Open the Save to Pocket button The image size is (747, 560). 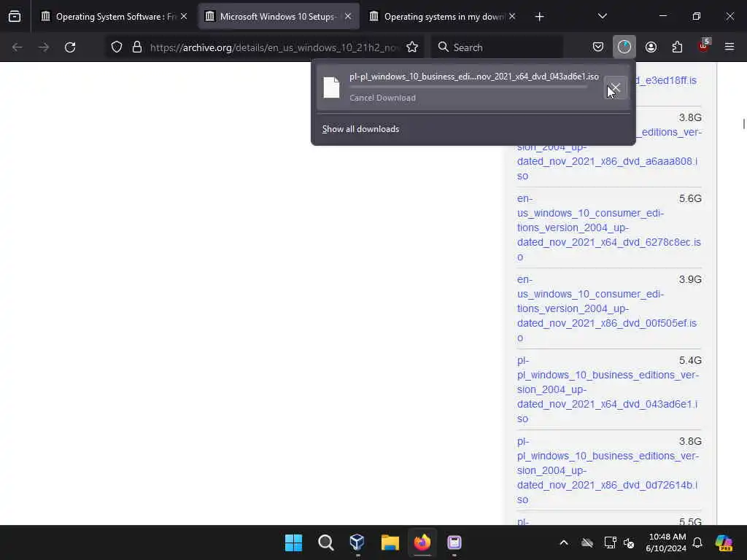pyautogui.click(x=598, y=47)
